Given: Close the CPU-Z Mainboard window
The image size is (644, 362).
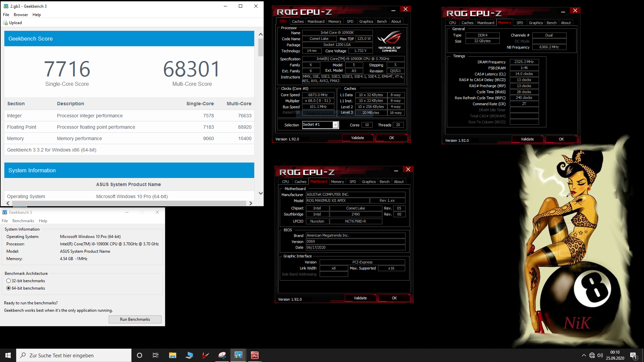Looking at the screenshot, I should pos(408,170).
